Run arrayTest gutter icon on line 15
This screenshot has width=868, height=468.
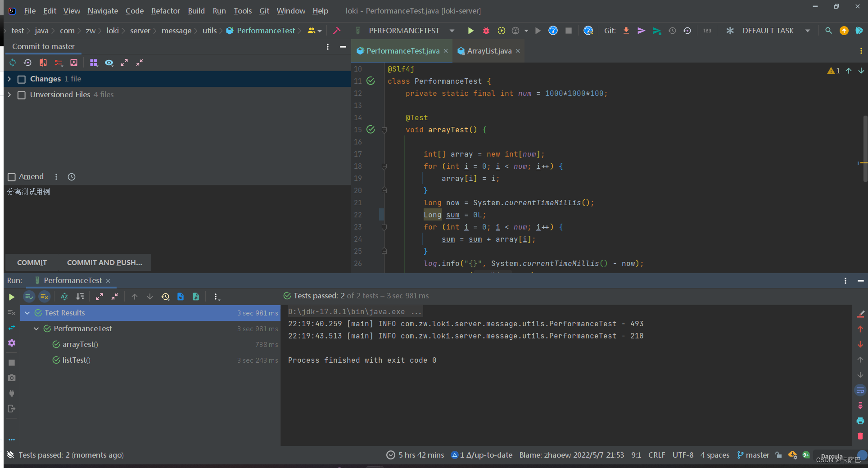[x=371, y=130]
